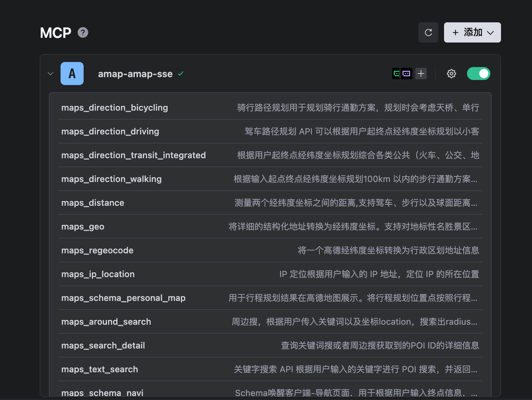Refresh the MCP server list

click(428, 32)
